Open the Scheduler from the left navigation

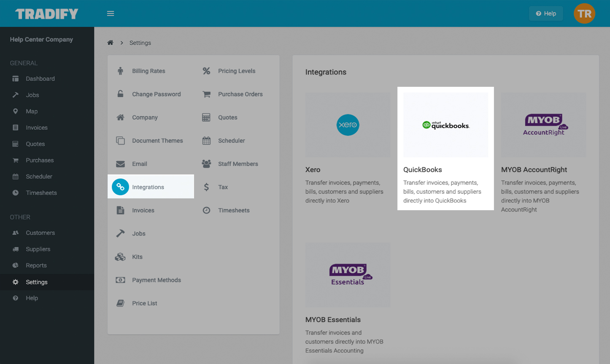tap(15, 176)
